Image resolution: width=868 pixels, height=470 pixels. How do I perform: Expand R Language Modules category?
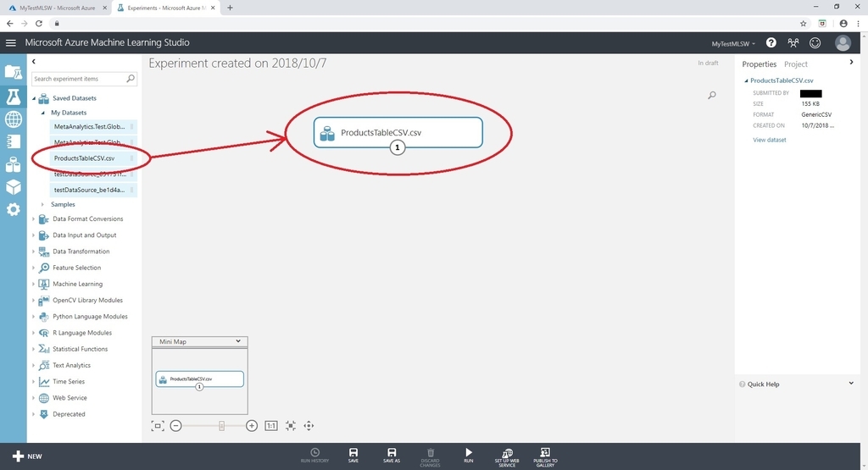34,333
